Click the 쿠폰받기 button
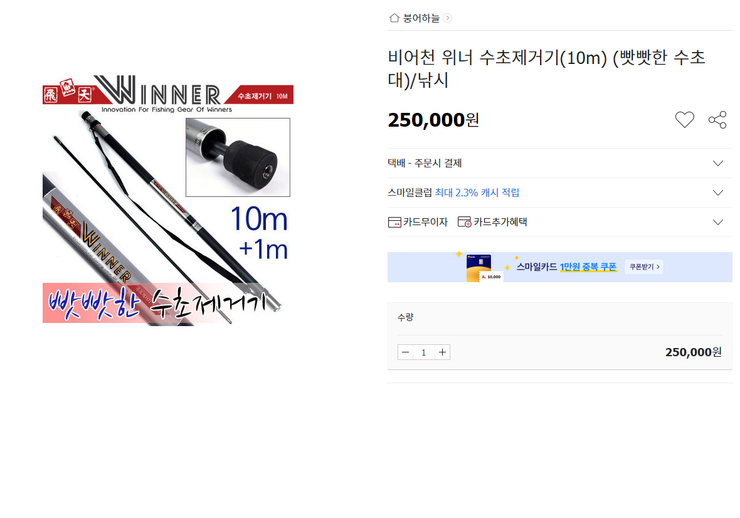740x518 pixels. 644,267
